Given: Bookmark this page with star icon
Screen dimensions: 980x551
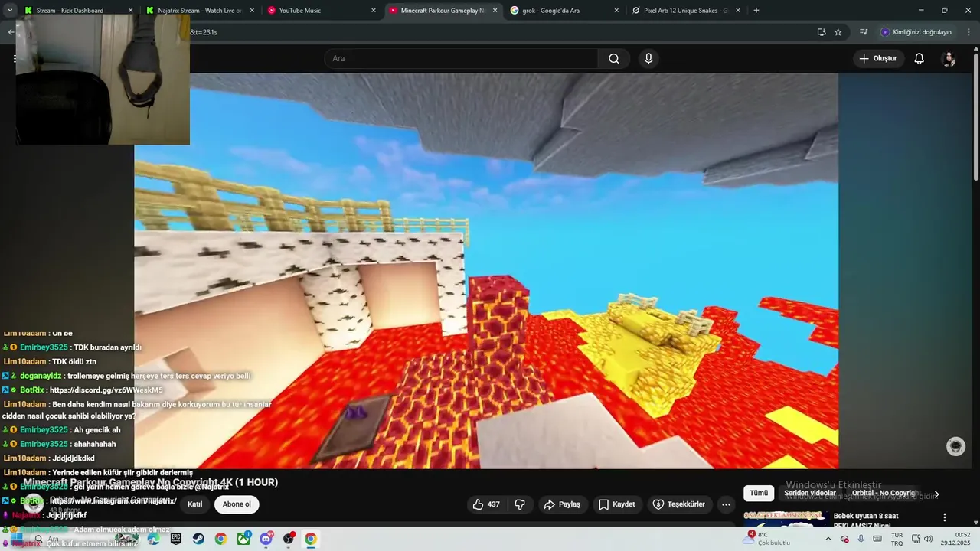Looking at the screenshot, I should (838, 32).
